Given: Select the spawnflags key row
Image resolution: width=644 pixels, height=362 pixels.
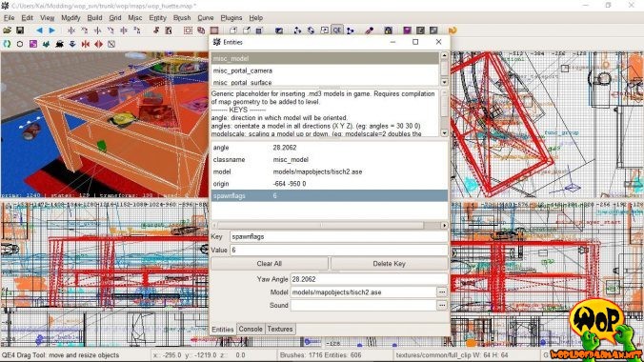Looking at the screenshot, I should pos(330,196).
